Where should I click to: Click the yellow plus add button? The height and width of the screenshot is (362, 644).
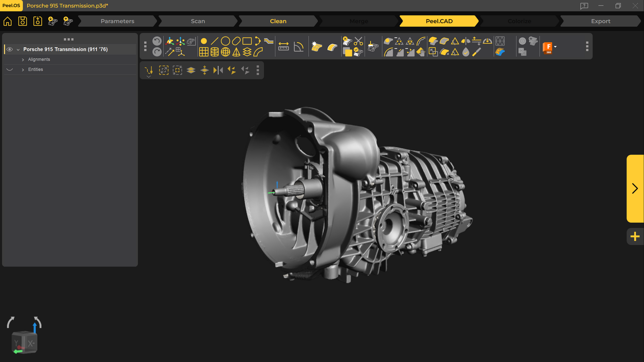pos(635,236)
